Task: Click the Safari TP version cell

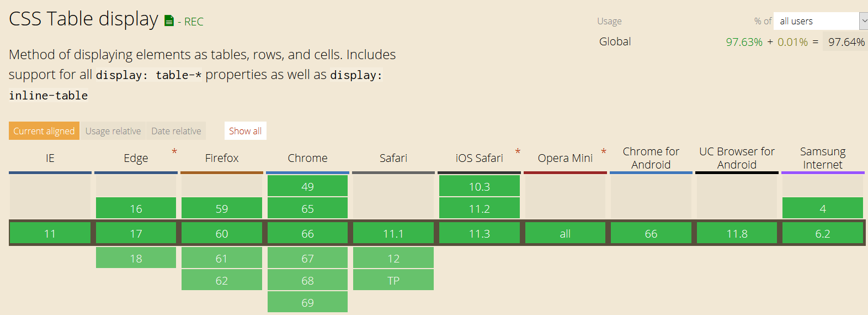Action: point(393,280)
